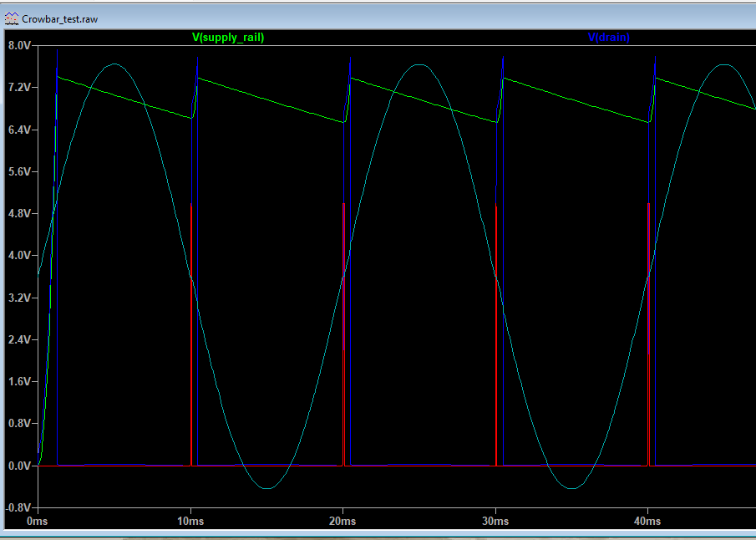
Task: Click the 0ms time axis label
Action: (38, 522)
